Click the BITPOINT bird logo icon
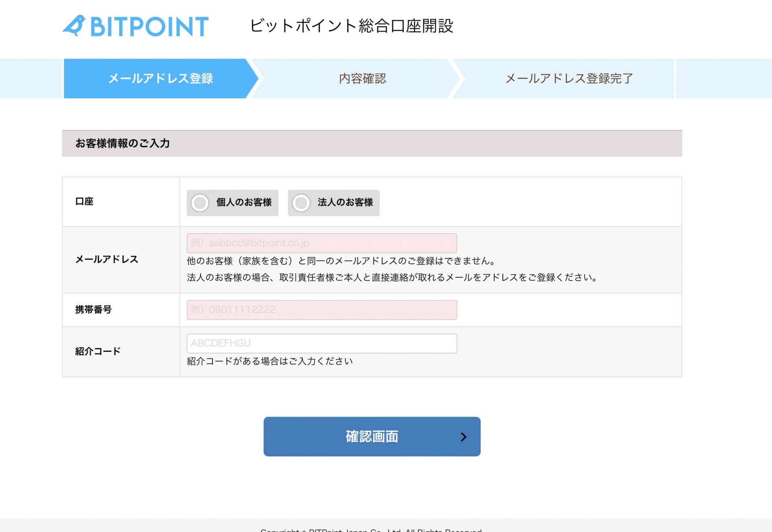 (x=74, y=26)
